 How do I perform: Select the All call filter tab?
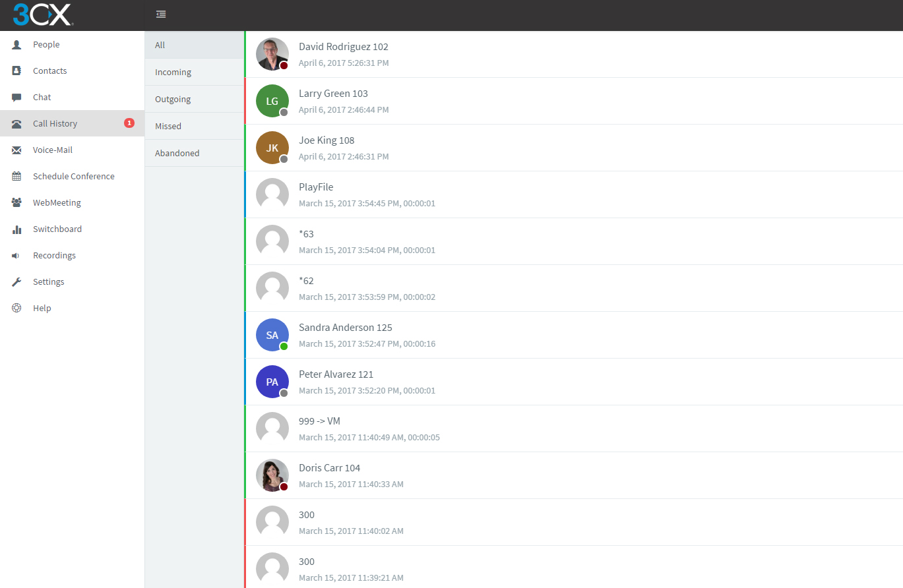click(194, 45)
